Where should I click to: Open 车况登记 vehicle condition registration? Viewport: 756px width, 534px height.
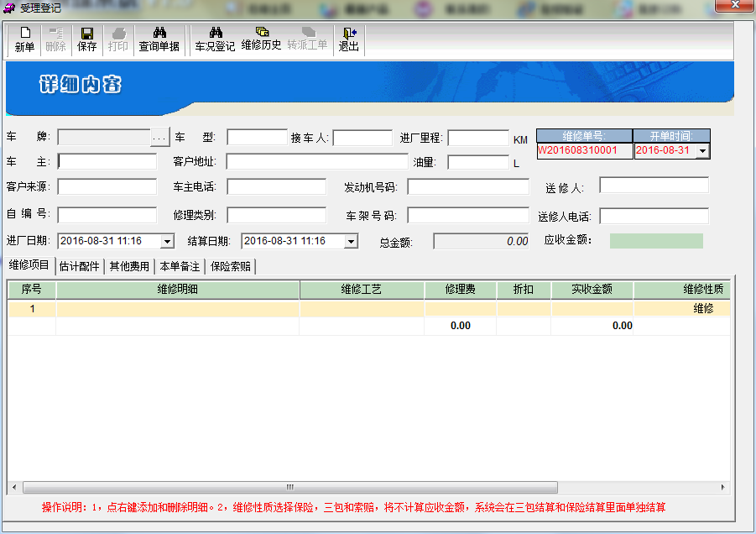click(x=215, y=40)
